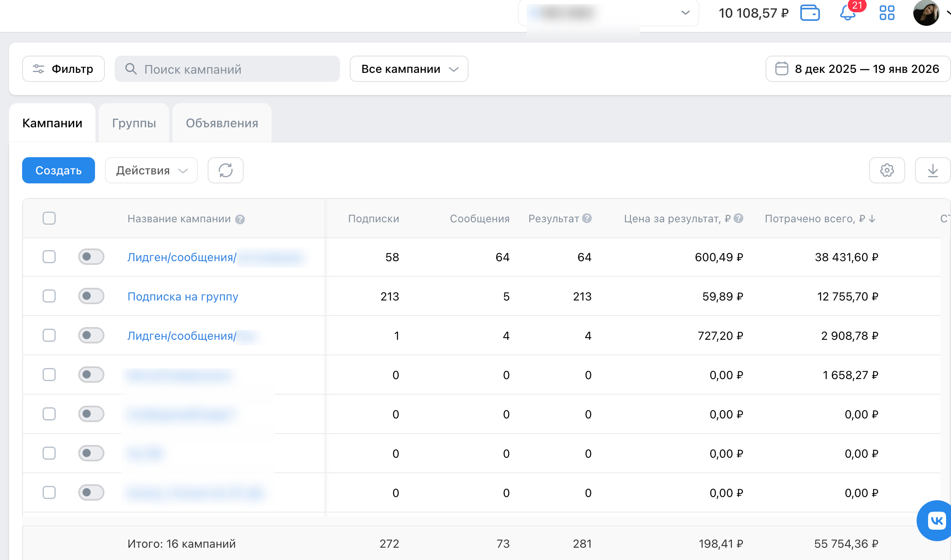Viewport: 951px width, 560px height.
Task: Open notifications bell with 21 badge
Action: 847,13
